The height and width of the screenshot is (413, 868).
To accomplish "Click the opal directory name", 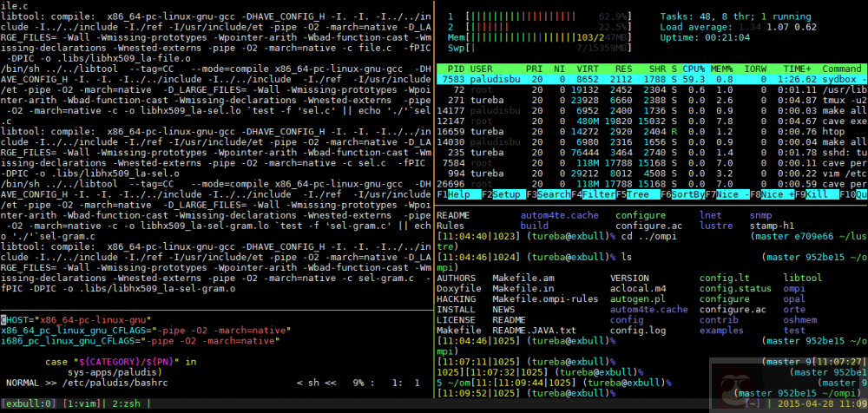I will click(795, 299).
